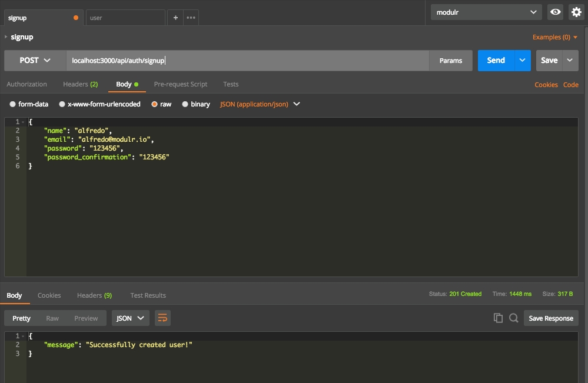The height and width of the screenshot is (383, 588).
Task: Toggle line wrap in response viewer
Action: click(162, 318)
